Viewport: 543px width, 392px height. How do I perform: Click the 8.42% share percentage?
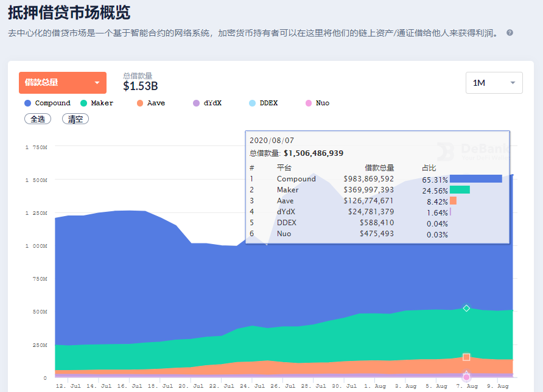437,202
